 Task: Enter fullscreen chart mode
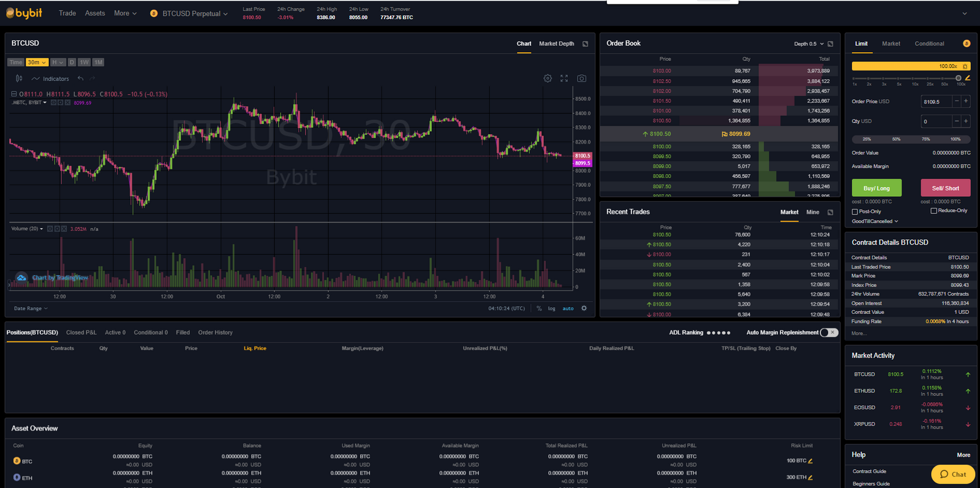564,78
